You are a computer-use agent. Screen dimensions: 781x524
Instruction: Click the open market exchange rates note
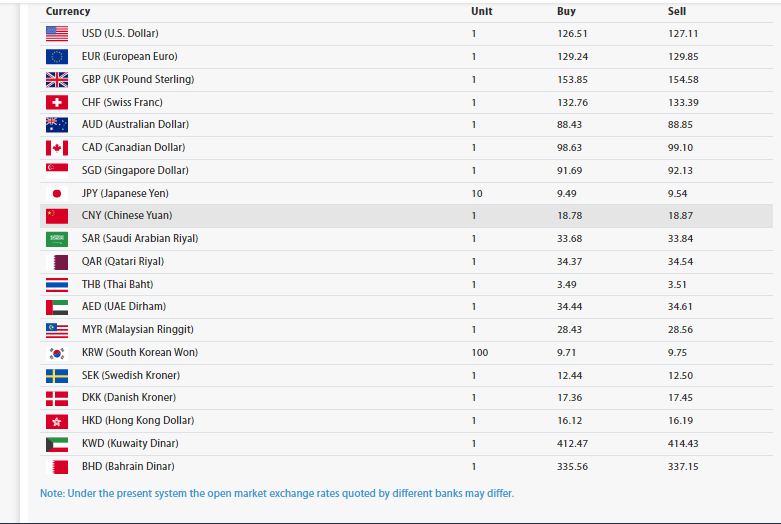277,493
